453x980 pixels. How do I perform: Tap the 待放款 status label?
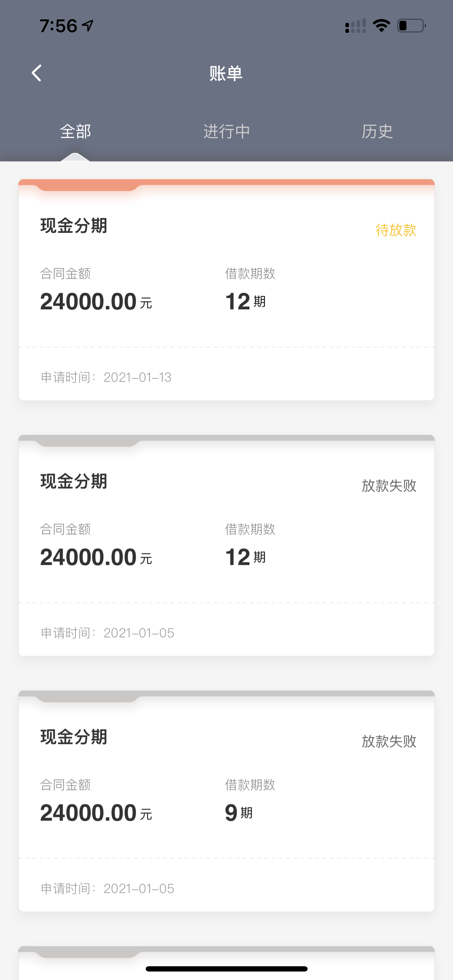[x=395, y=230]
